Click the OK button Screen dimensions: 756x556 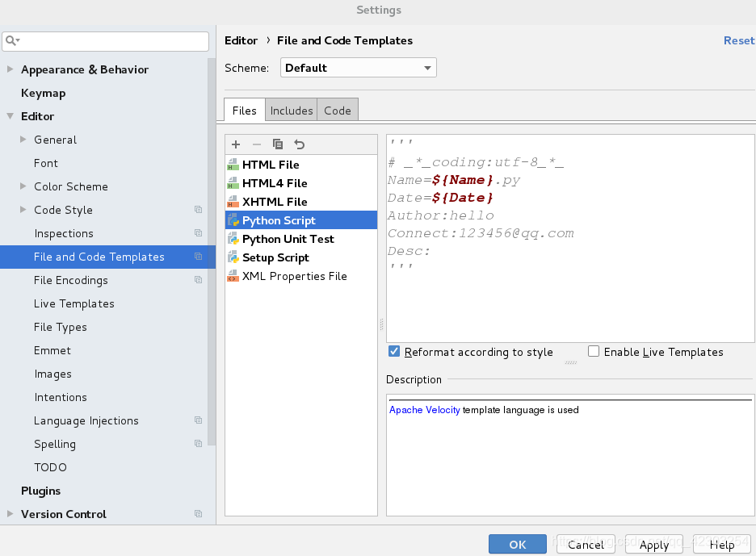(518, 544)
